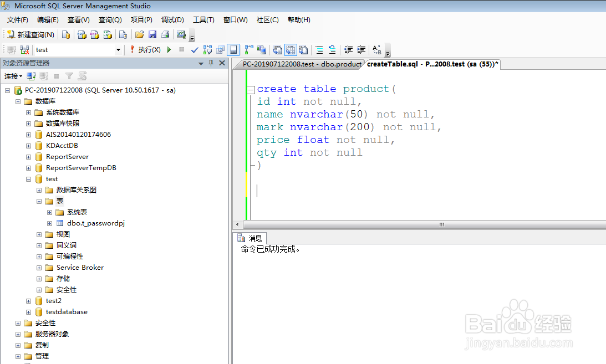Click Uncomment selected lines icon
The image size is (606, 364).
(332, 50)
